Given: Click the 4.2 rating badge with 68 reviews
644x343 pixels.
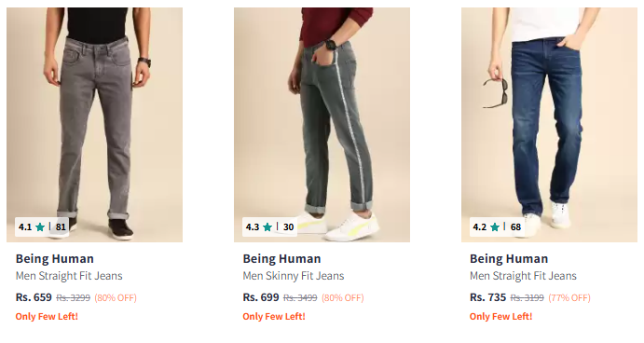Looking at the screenshot, I should click(497, 226).
